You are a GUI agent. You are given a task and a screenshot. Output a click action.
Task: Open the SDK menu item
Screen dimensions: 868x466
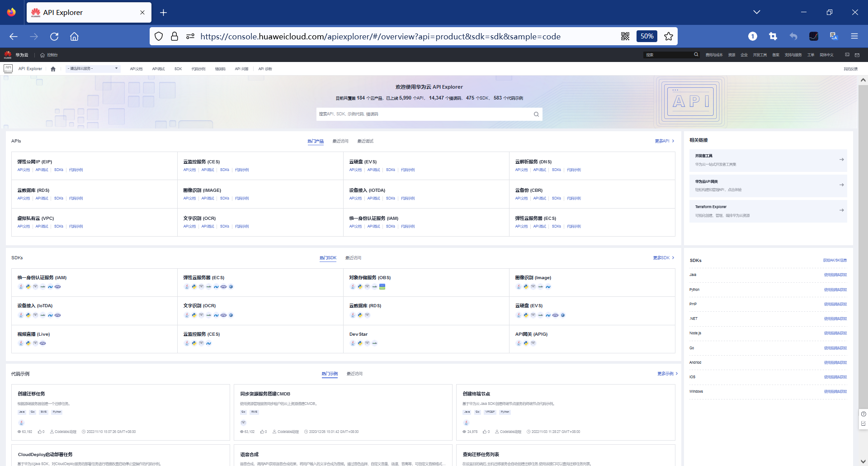pos(178,69)
